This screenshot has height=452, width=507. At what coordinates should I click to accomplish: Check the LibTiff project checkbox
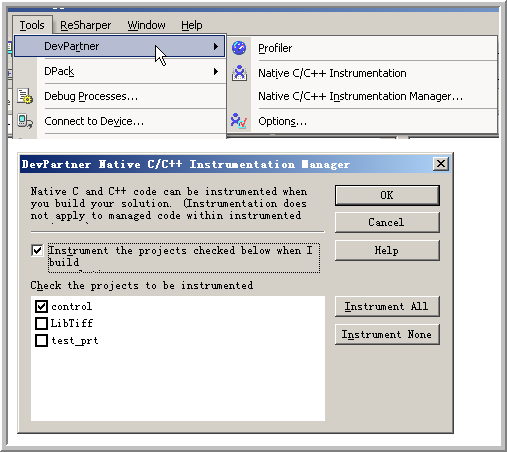point(41,323)
